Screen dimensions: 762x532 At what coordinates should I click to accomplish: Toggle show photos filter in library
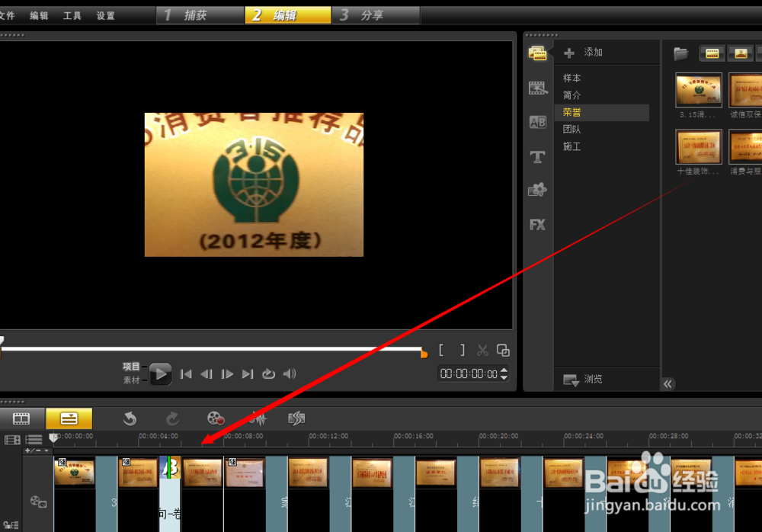tap(741, 53)
